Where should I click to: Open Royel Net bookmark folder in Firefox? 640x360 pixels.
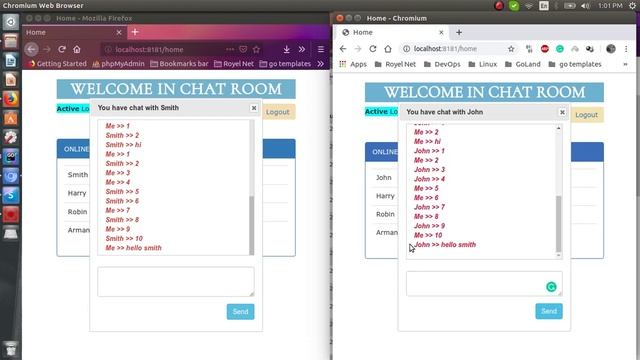(234, 64)
